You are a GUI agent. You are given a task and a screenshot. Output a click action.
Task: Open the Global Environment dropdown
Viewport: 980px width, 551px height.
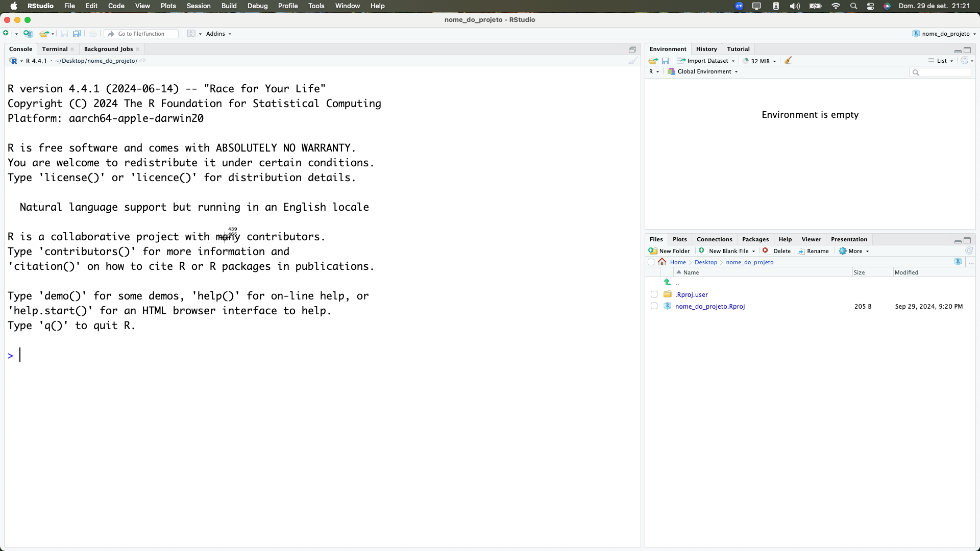coord(703,71)
